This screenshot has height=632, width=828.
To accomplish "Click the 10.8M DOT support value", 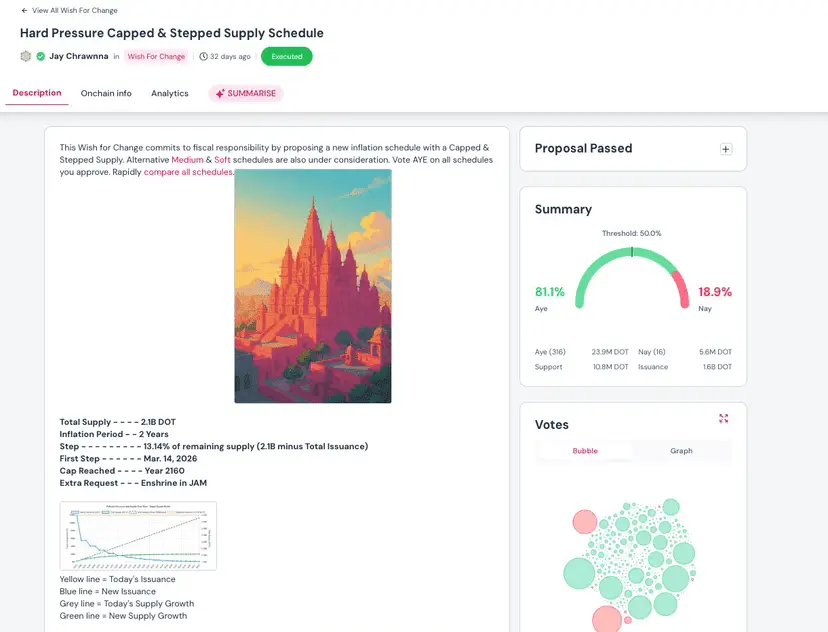I will pyautogui.click(x=610, y=367).
